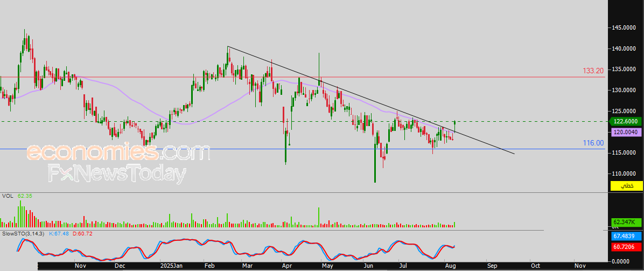The width and height of the screenshot is (644, 271).
Task: Click the SlowSTO(3,14,3) indicator label
Action: 22,234
